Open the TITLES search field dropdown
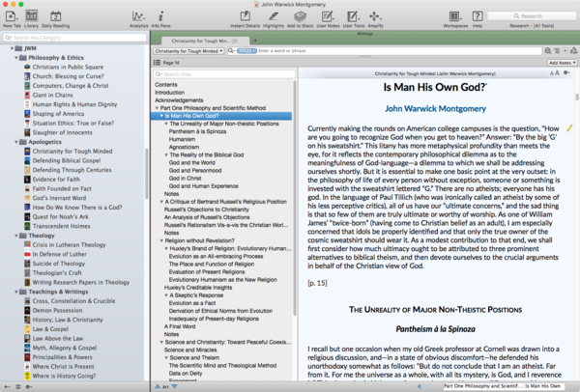The height and width of the screenshot is (392, 580). point(246,51)
